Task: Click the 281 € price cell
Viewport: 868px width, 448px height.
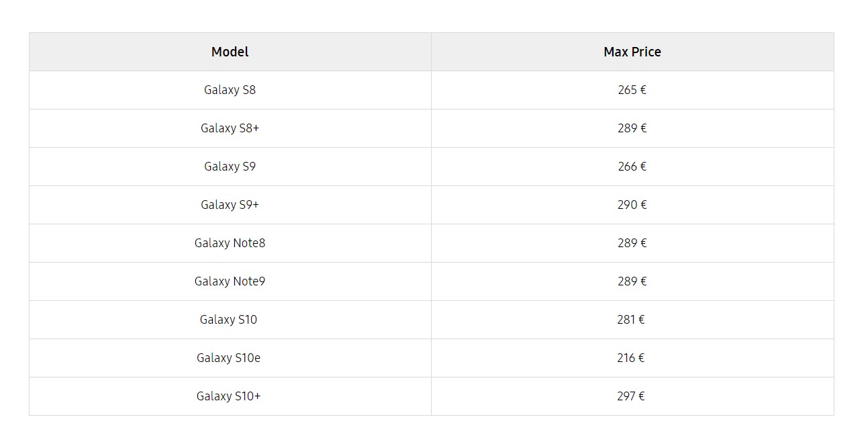Action: click(x=630, y=320)
